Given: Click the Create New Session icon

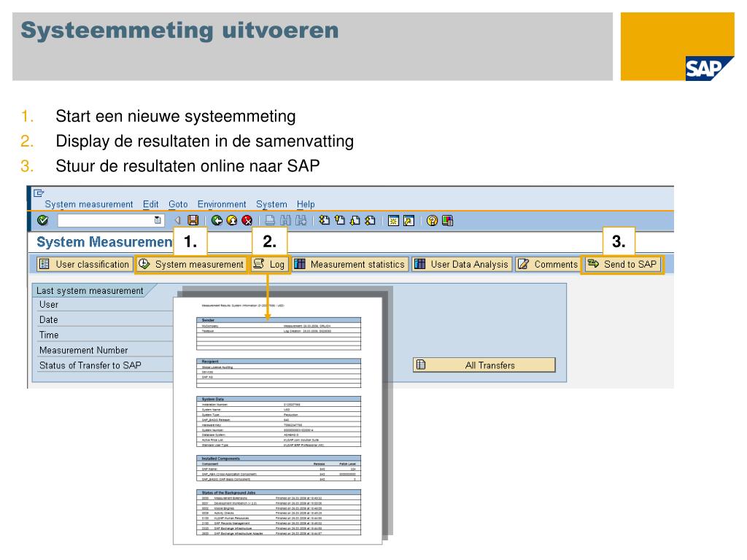Looking at the screenshot, I should pos(393,220).
